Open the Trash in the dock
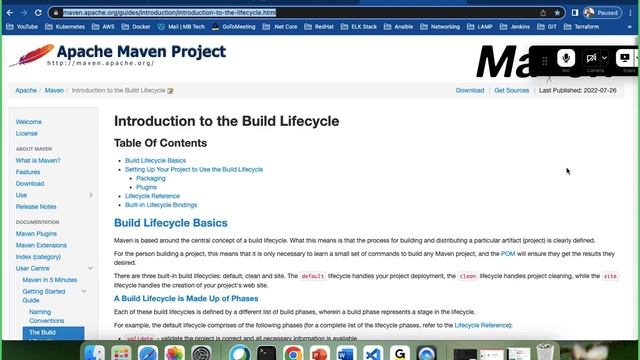Image resolution: width=640 pixels, height=360 pixels. (x=544, y=353)
